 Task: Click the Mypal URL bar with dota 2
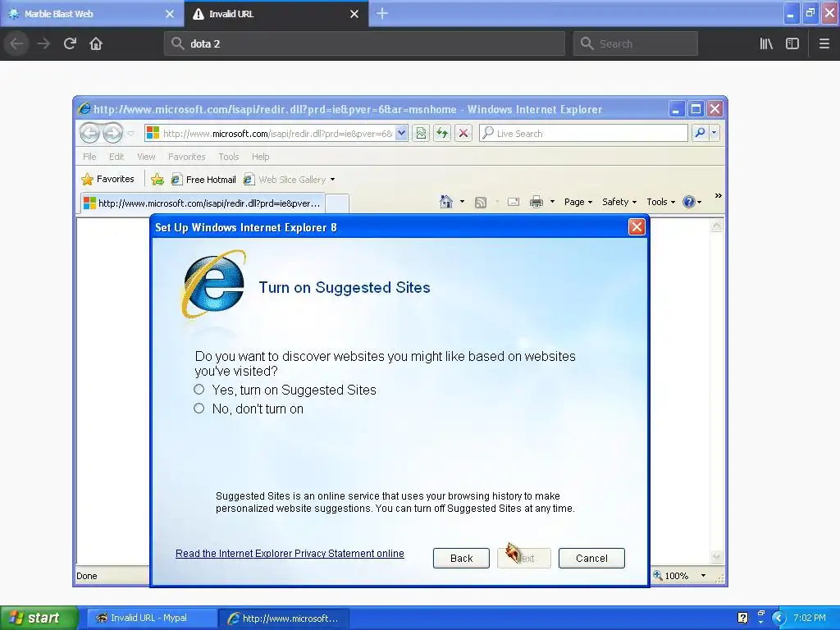[x=365, y=43]
